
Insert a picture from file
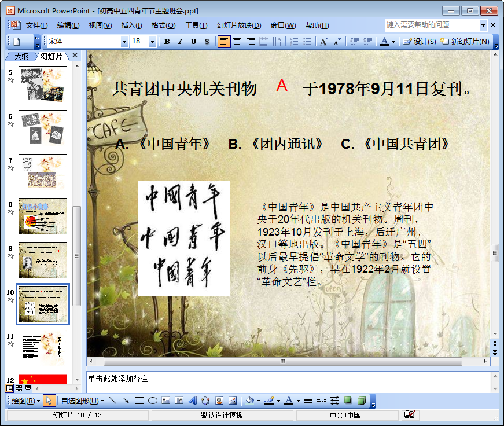click(x=233, y=401)
